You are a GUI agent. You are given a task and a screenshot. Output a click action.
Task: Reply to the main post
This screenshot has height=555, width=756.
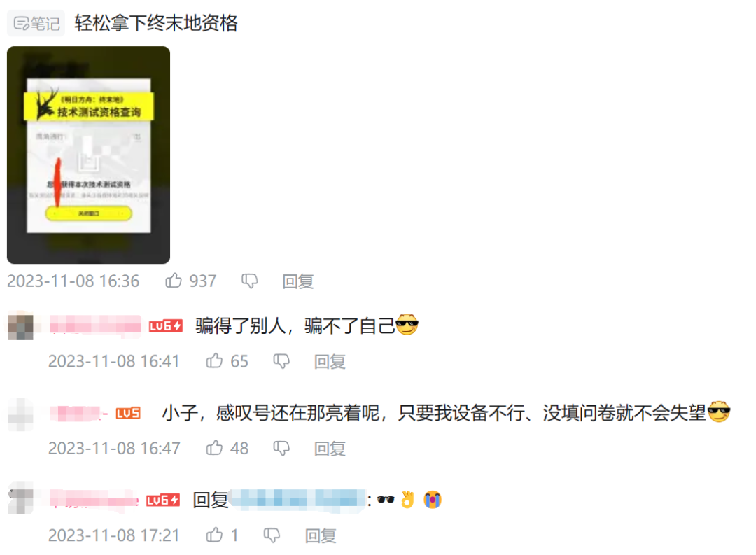click(x=298, y=281)
